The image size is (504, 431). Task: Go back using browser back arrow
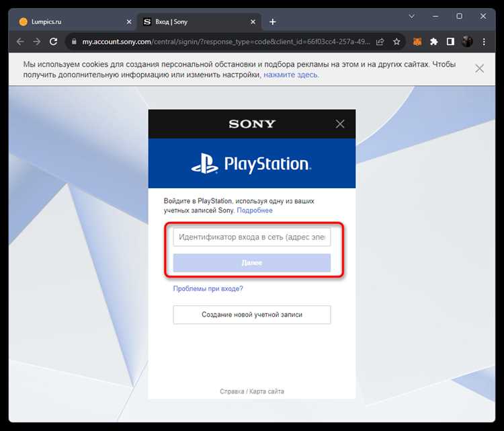(20, 42)
